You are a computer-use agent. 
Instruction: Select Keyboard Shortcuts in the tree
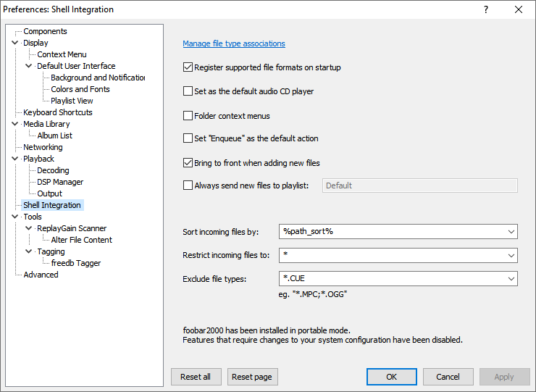(x=58, y=112)
